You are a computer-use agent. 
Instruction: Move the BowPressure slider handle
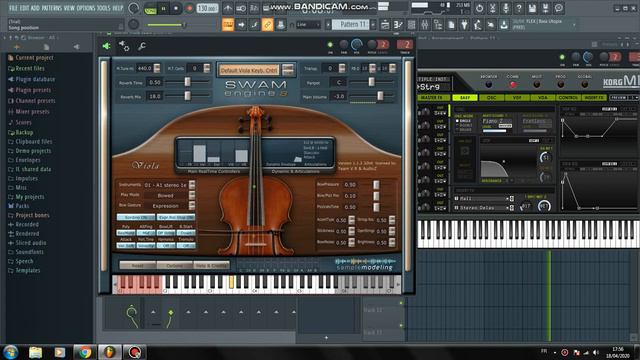pyautogui.click(x=376, y=185)
